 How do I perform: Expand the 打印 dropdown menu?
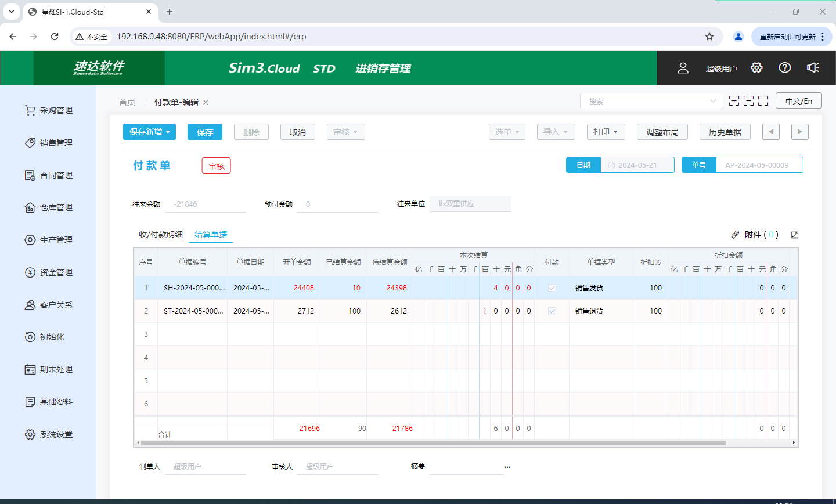click(x=606, y=132)
